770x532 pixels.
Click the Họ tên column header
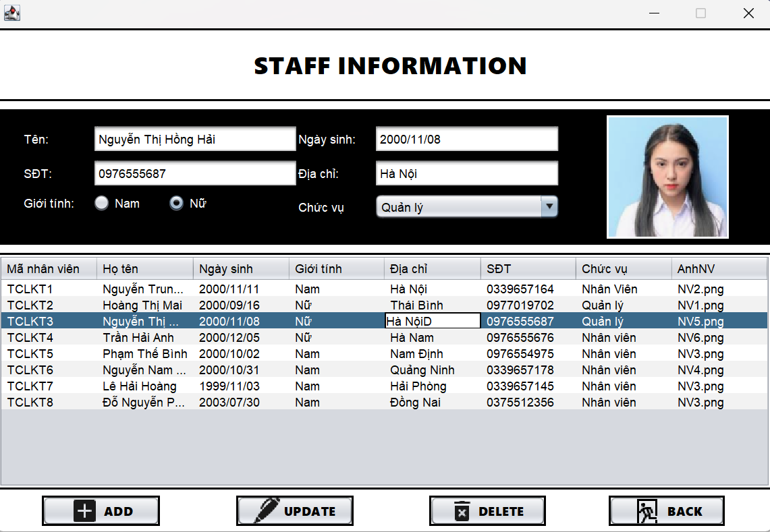[144, 268]
